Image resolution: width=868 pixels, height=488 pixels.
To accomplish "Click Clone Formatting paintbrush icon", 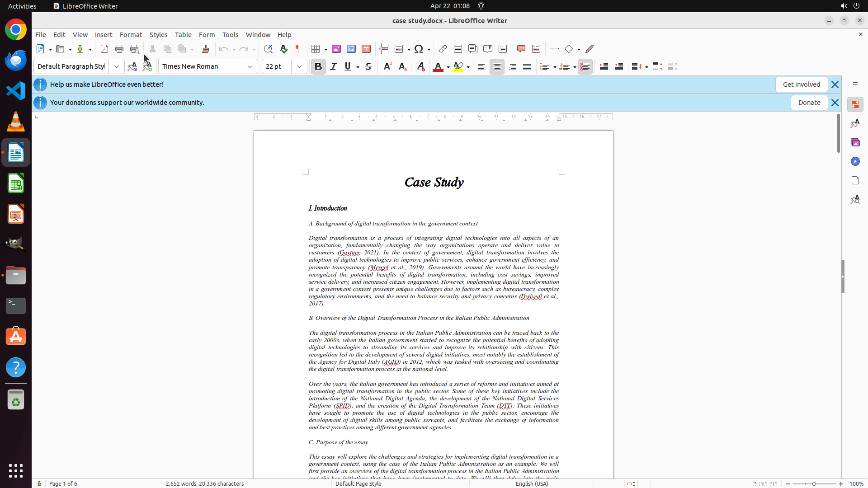I will pos(206,49).
